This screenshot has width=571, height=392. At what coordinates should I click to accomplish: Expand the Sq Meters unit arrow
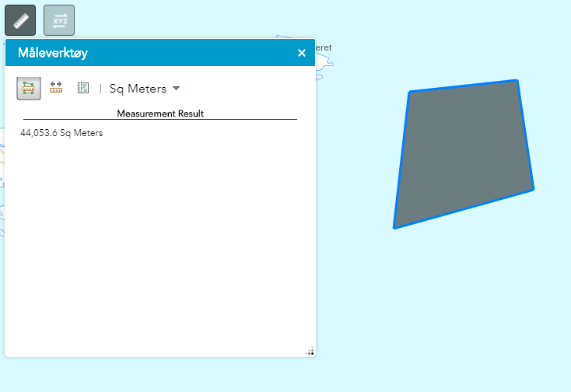pos(177,89)
